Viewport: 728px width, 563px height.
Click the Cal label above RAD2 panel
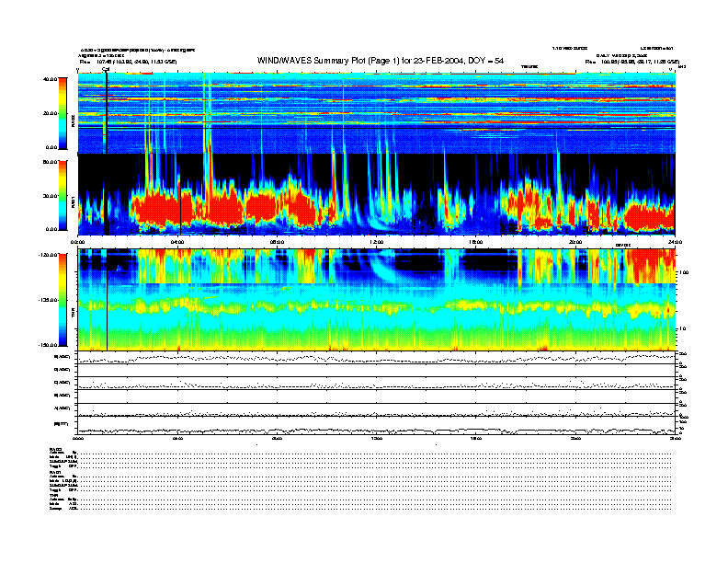click(x=106, y=69)
